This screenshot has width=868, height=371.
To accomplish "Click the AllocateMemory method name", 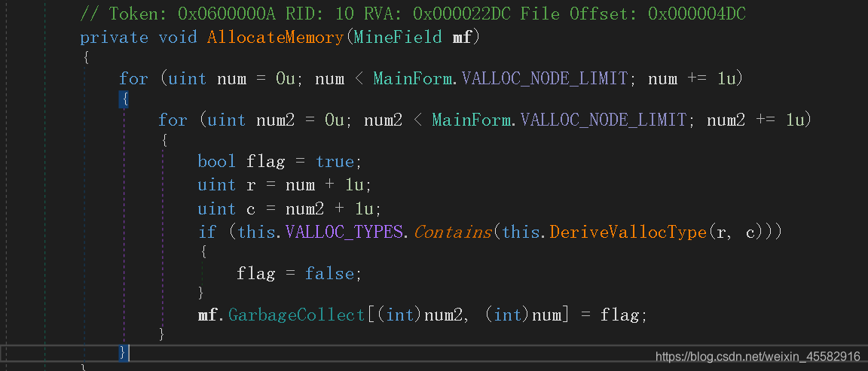I will pyautogui.click(x=275, y=38).
